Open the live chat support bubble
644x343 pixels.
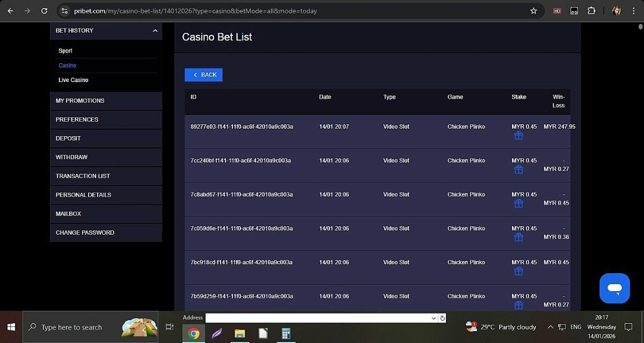coord(614,288)
